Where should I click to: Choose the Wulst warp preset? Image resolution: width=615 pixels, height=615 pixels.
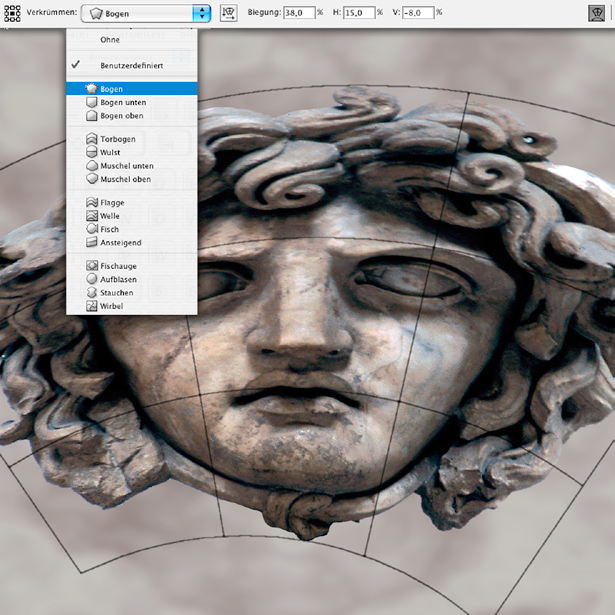point(112,152)
